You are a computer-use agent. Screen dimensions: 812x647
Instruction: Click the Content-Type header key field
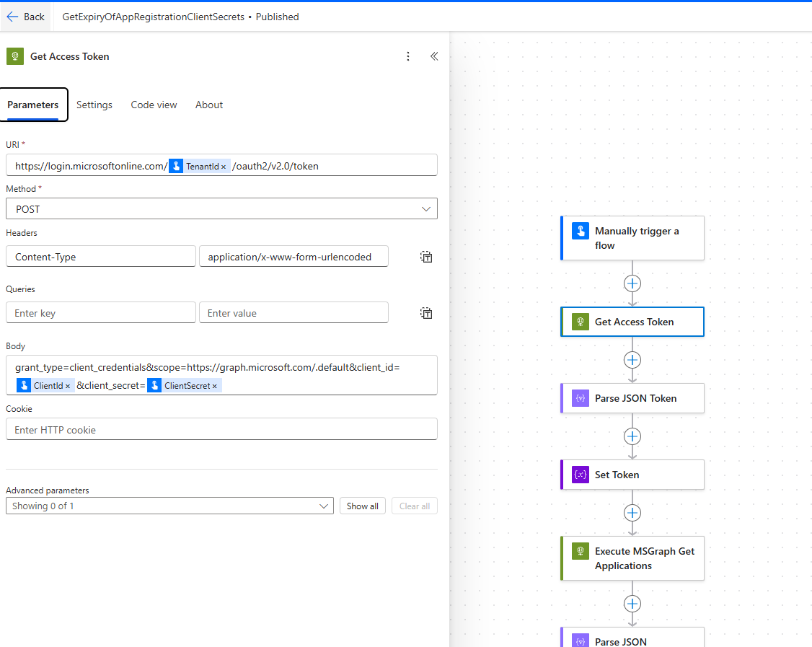(101, 256)
